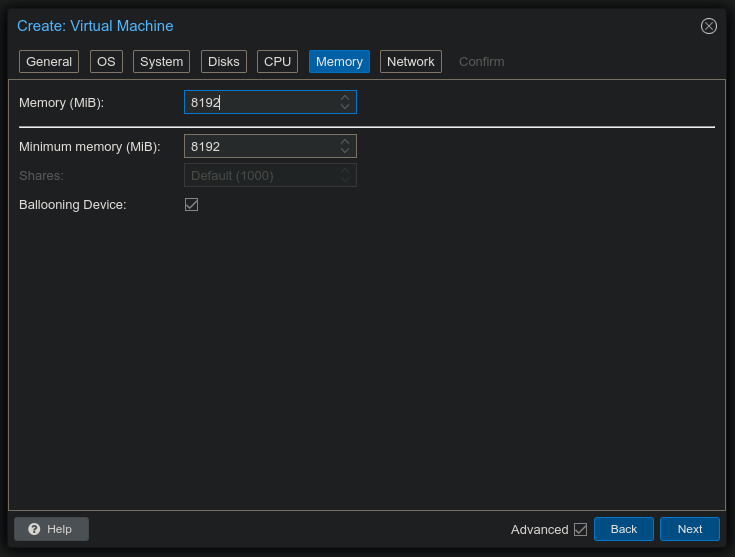Viewport: 735px width, 557px height.
Task: Click into the Minimum memory field
Action: coord(260,146)
